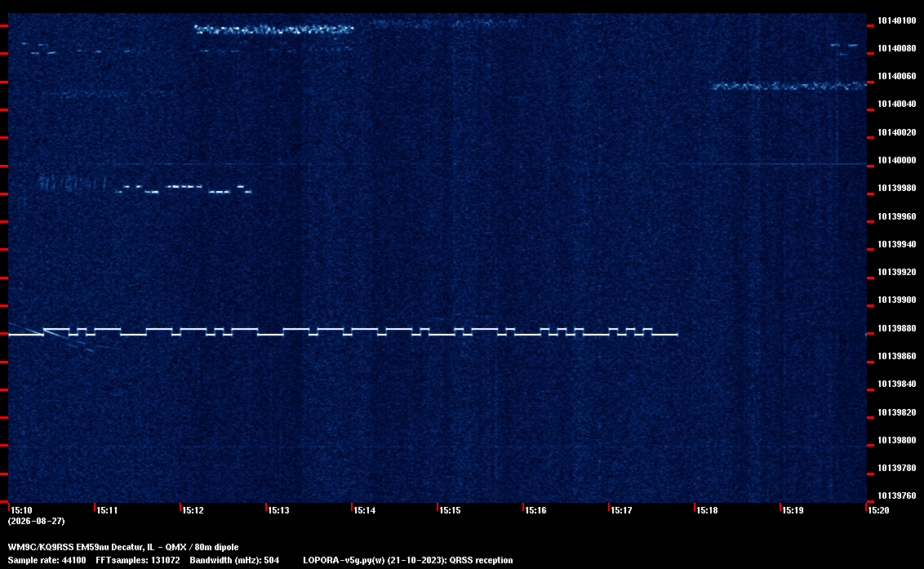Click the 15:16 time axis label
The width and height of the screenshot is (924, 569).
coord(535,510)
